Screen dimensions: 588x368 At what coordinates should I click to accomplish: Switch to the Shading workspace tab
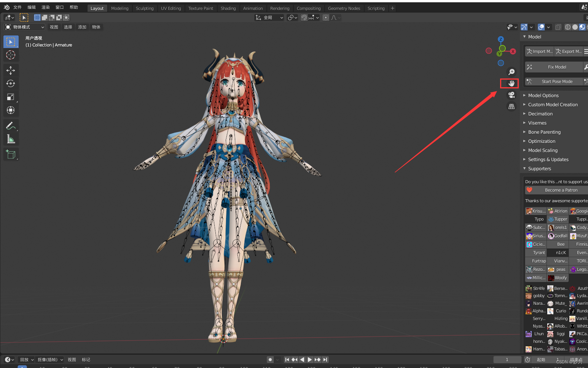click(x=228, y=8)
